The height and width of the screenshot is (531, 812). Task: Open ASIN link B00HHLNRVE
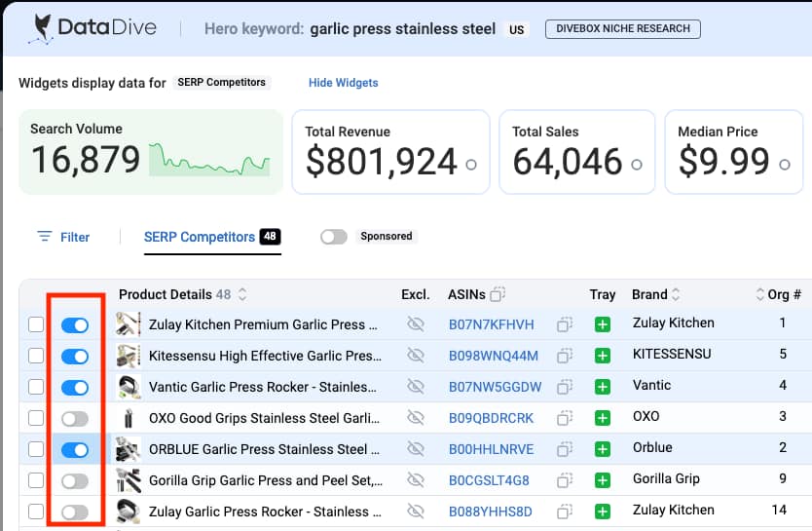[491, 449]
